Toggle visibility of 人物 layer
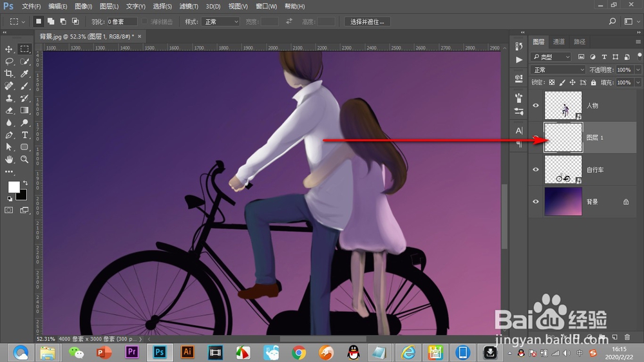 [536, 106]
